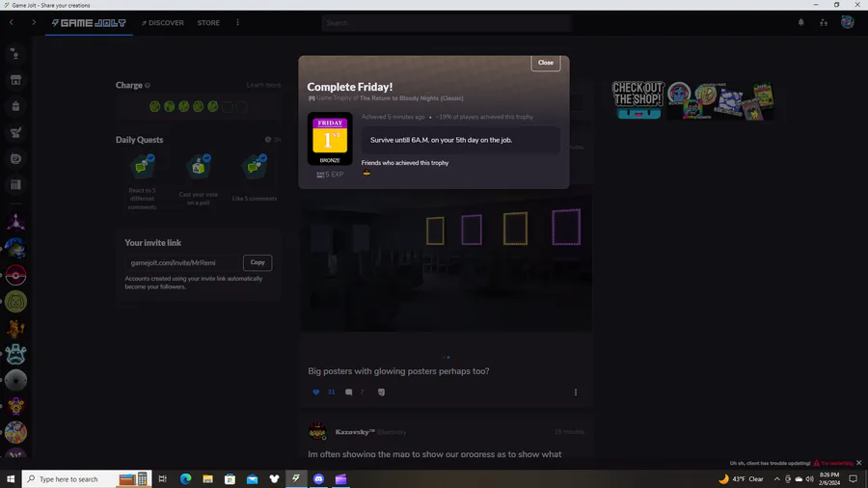Open the Store tab
Image resolution: width=868 pixels, height=488 pixels.
pyautogui.click(x=208, y=23)
